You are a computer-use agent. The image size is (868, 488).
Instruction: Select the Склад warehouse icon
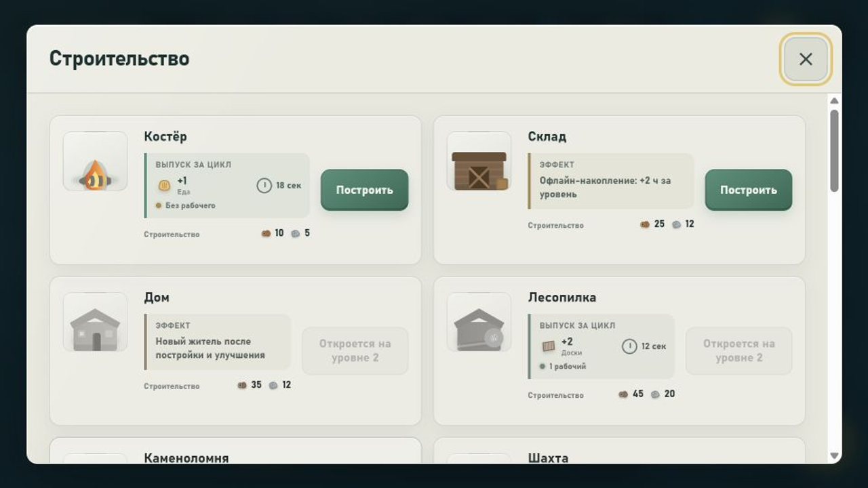[479, 161]
